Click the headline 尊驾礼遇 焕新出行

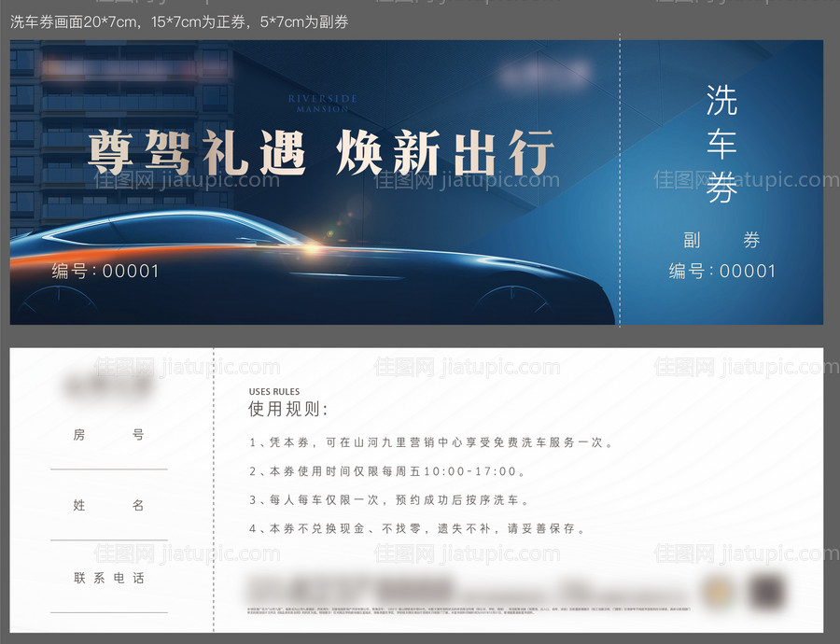click(x=321, y=152)
